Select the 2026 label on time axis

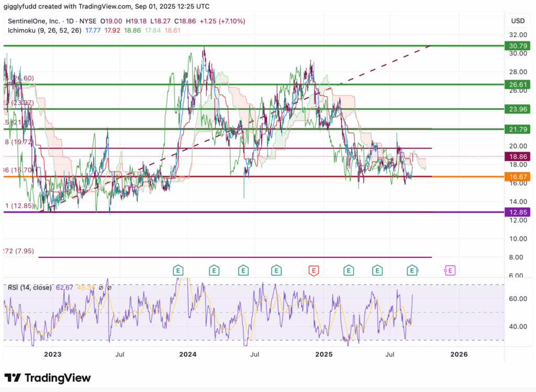[x=459, y=354]
